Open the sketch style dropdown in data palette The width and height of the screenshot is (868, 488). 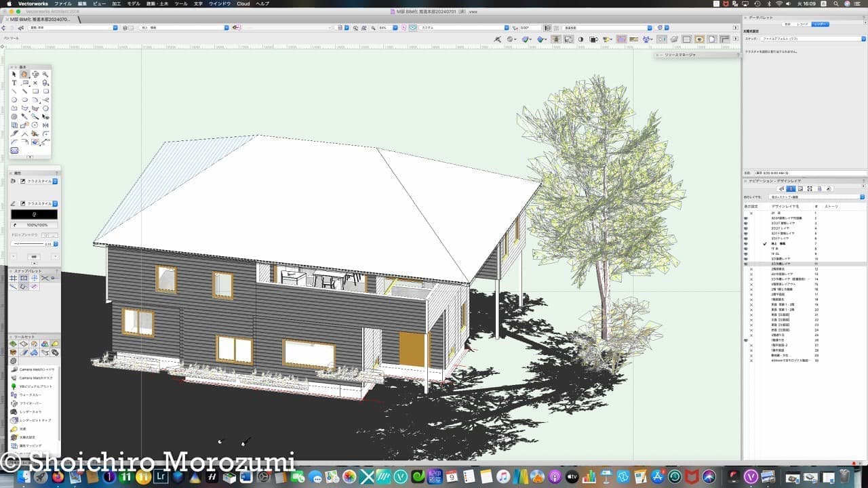[x=863, y=39]
